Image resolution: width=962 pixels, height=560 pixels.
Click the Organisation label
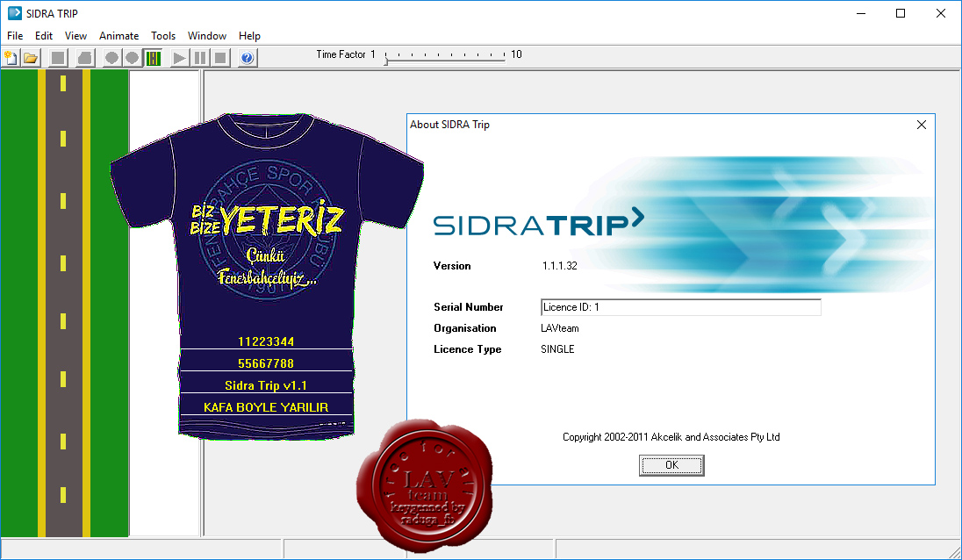[x=465, y=328]
